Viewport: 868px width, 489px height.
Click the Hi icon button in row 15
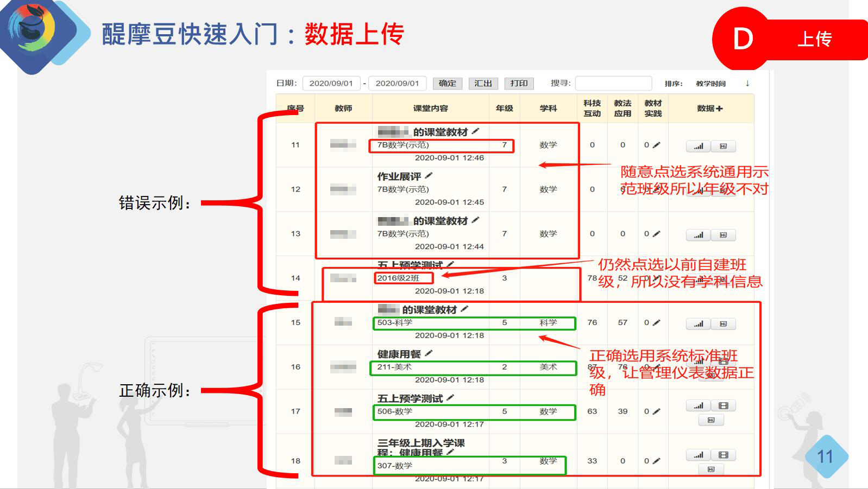click(x=723, y=324)
